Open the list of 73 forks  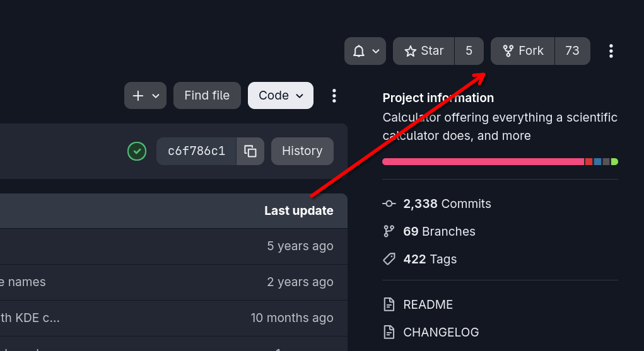pos(573,51)
